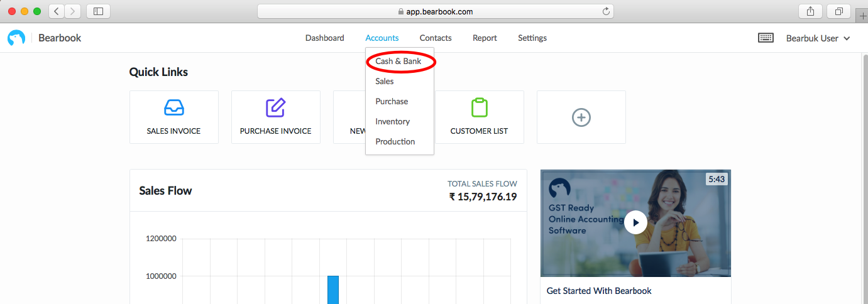Screen dimensions: 868x304
Task: Select Cash & Bank from menu
Action: click(x=398, y=62)
